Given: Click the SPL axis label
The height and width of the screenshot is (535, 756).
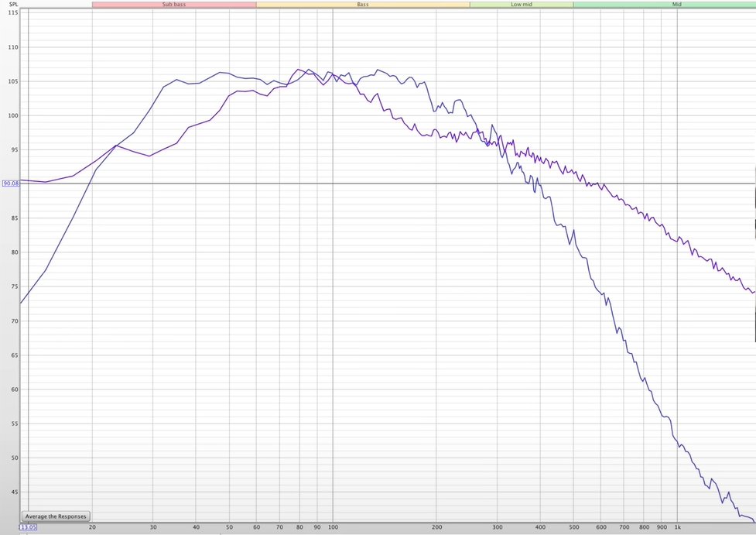Looking at the screenshot, I should pyautogui.click(x=12, y=4).
